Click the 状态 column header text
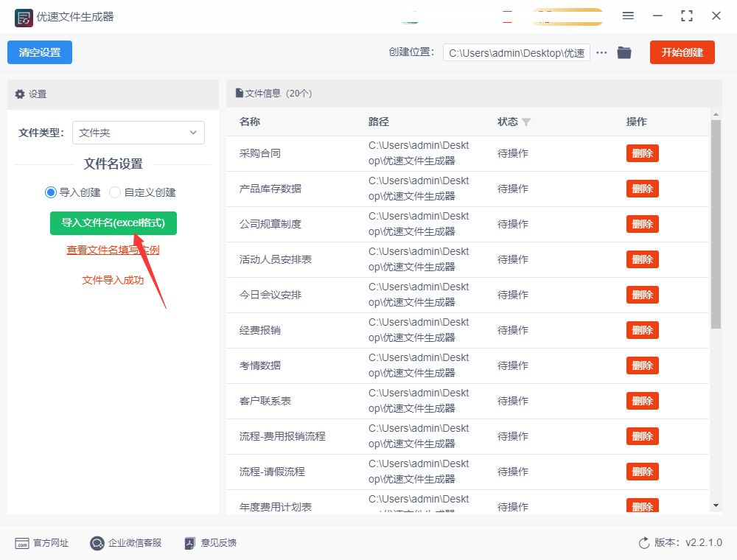 pos(508,122)
